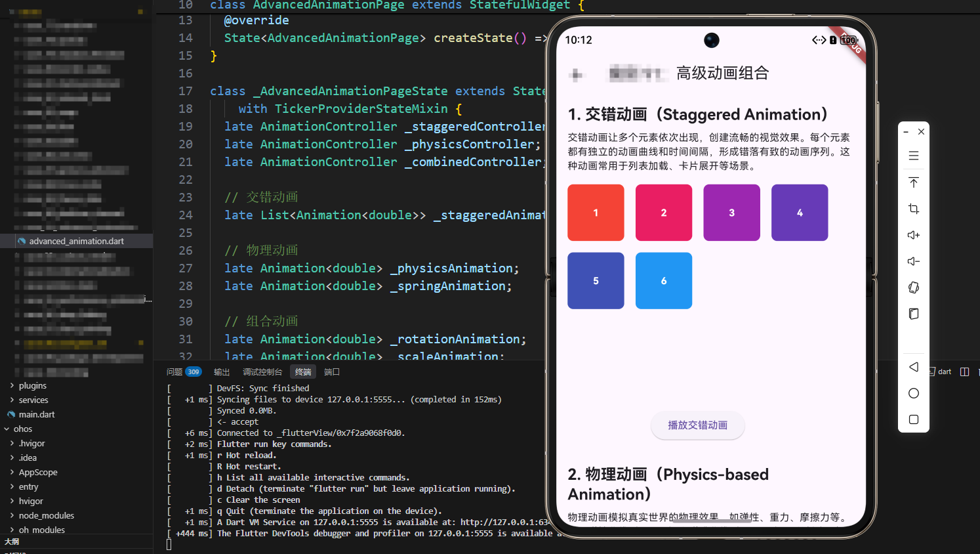Switch to the 调试控制台 debug console tab
Image resolution: width=980 pixels, height=554 pixels.
pyautogui.click(x=262, y=372)
